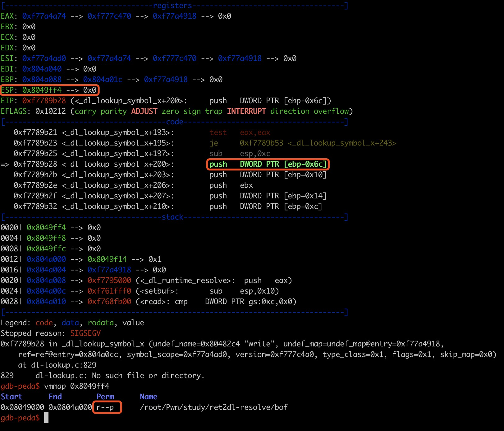Click stack address 0x8049ffc
This screenshot has height=431, width=504.
click(46, 249)
